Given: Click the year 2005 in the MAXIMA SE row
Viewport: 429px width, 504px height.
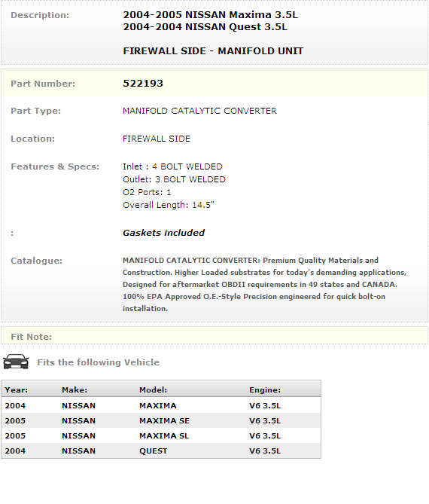Looking at the screenshot, I should 15,420.
